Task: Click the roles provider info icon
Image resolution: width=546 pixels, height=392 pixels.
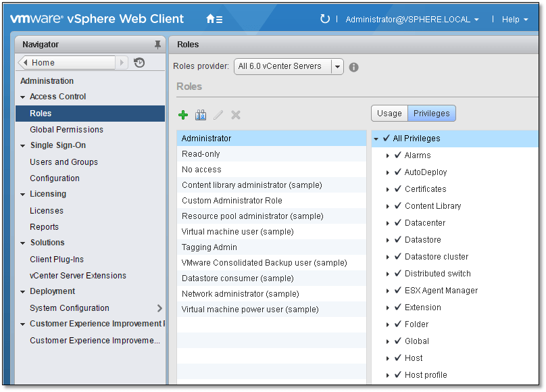Action: pyautogui.click(x=354, y=67)
